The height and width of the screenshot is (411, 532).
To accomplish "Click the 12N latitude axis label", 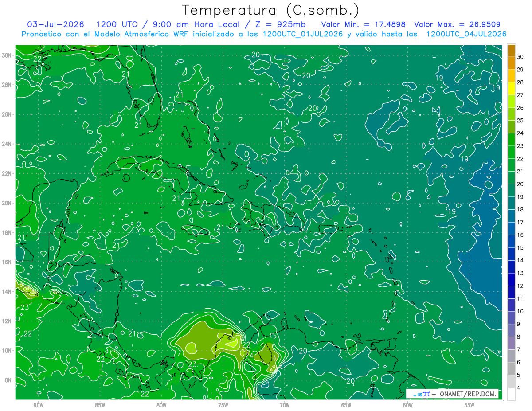I will coord(7,321).
